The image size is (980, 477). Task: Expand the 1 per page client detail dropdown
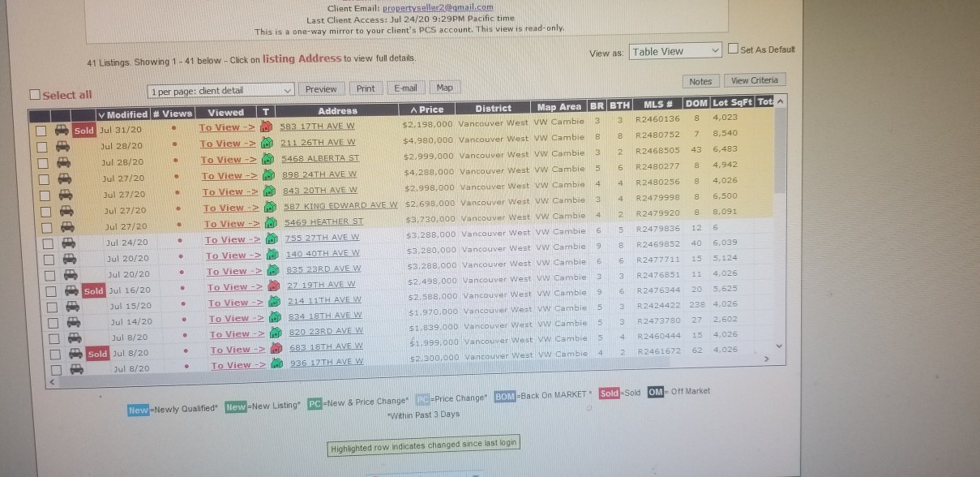click(220, 90)
